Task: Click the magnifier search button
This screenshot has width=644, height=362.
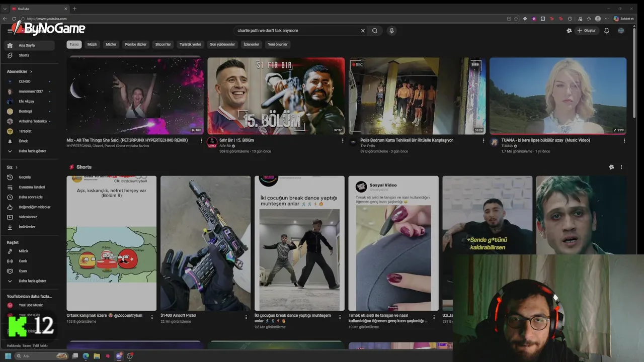Action: click(375, 31)
